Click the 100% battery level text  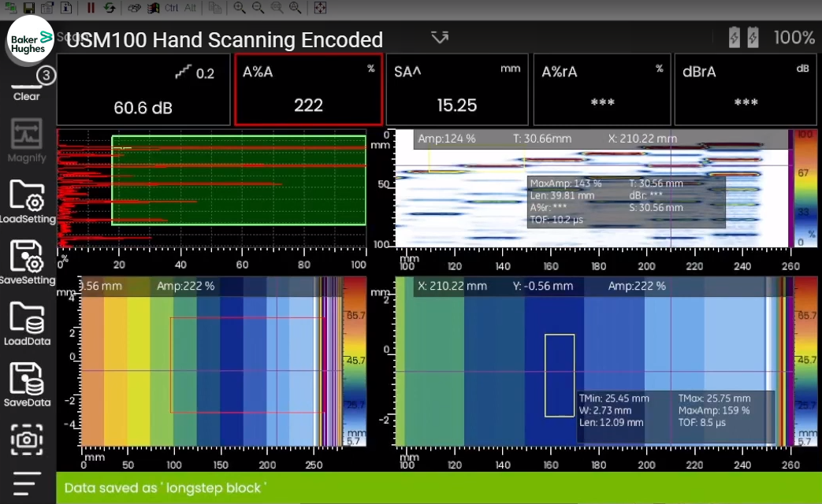click(794, 38)
